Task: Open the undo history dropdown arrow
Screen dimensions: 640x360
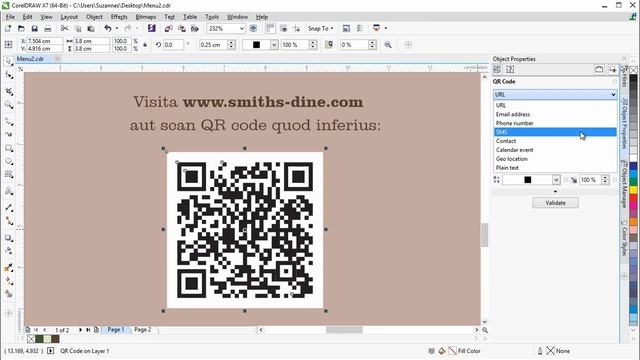Action: (x=117, y=29)
